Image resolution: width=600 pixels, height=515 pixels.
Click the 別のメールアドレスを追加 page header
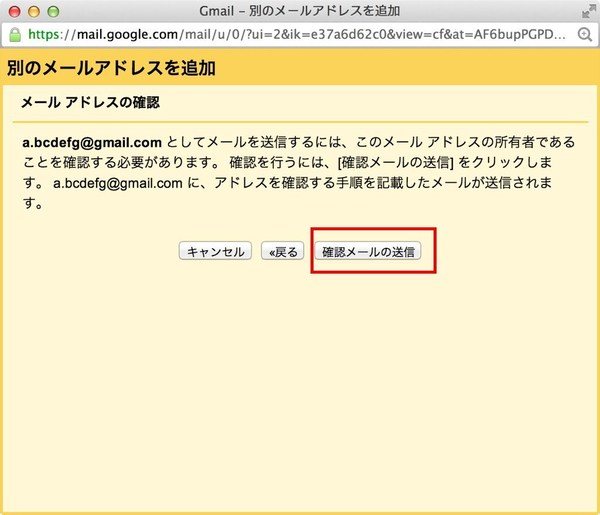tap(112, 69)
